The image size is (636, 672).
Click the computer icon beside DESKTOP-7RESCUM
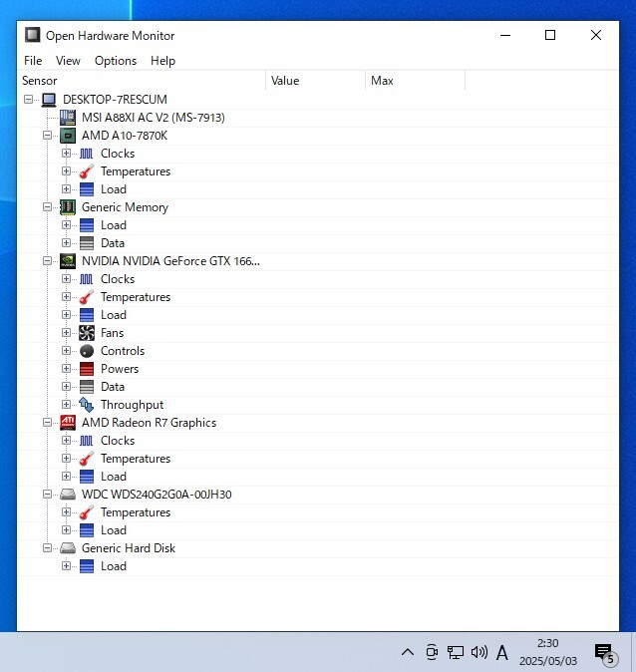tap(49, 100)
